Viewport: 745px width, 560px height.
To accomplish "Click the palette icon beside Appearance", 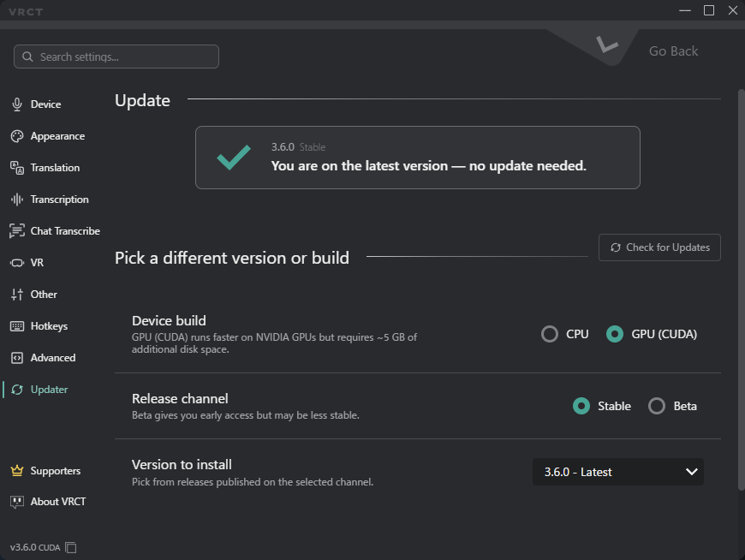I will [17, 136].
